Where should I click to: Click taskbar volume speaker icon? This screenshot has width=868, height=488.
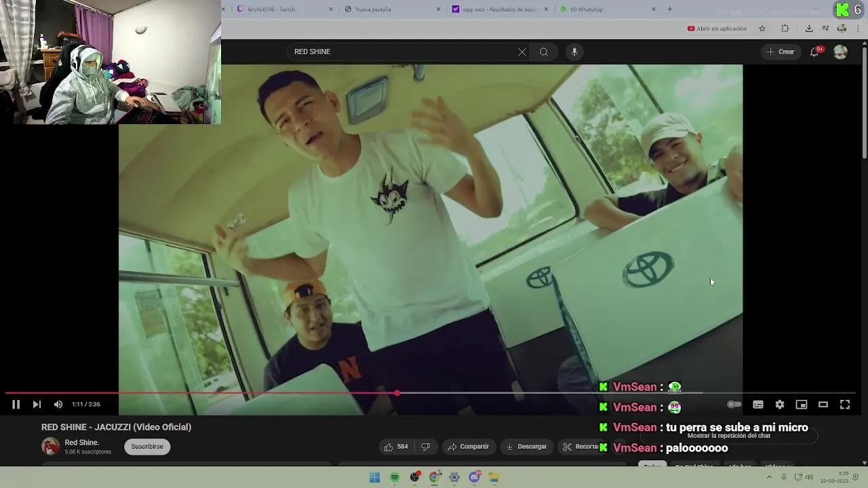tap(809, 478)
